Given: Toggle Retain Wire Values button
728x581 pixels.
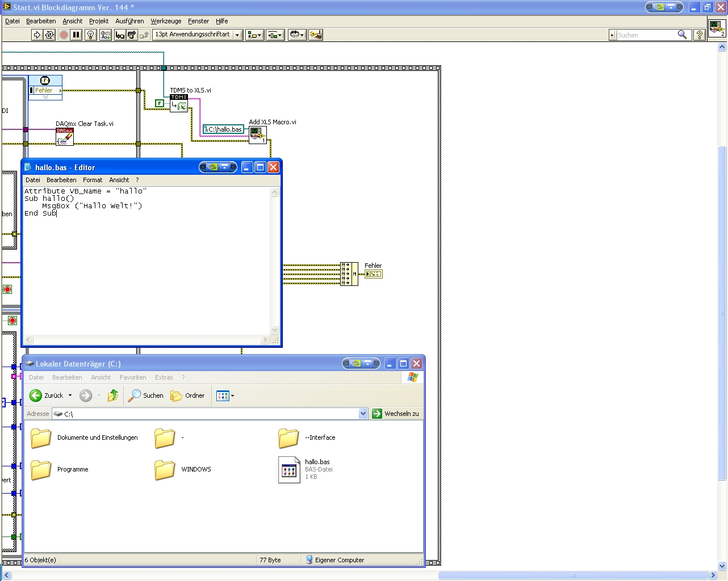Looking at the screenshot, I should [105, 35].
